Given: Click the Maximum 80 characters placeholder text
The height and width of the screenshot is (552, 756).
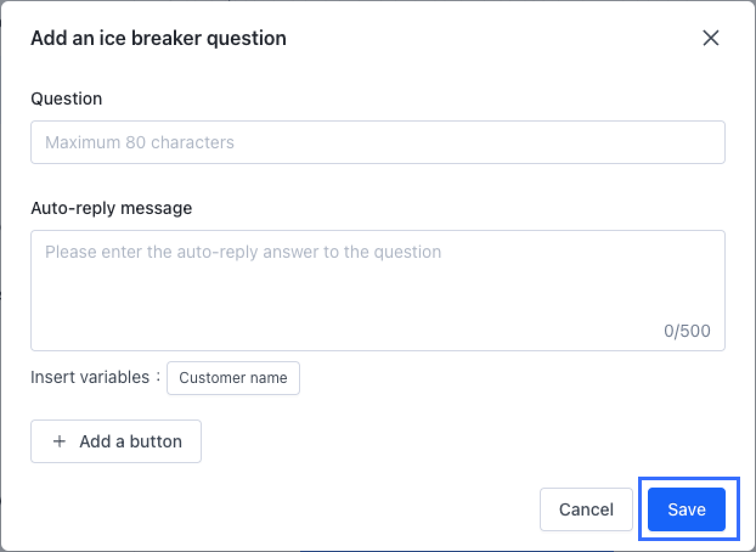Looking at the screenshot, I should (x=140, y=142).
